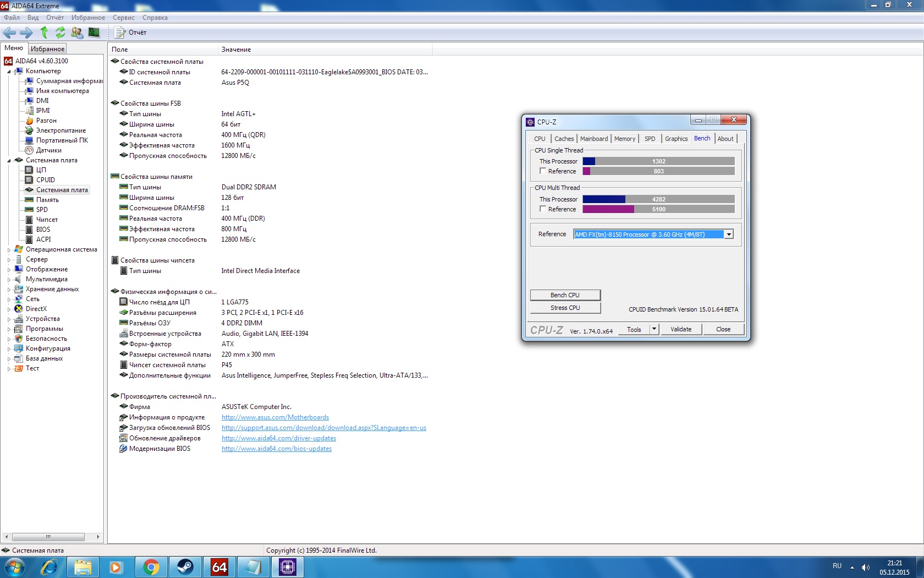Expand the Хранение данных node
The width and height of the screenshot is (924, 578).
tap(9, 290)
